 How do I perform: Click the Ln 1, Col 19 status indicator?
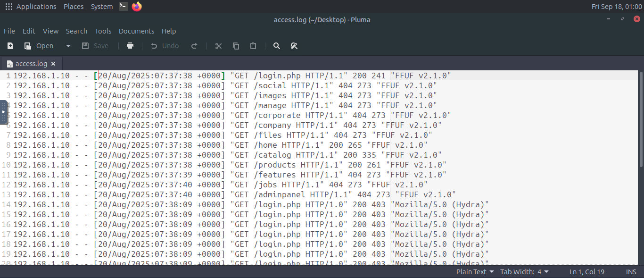click(x=587, y=272)
